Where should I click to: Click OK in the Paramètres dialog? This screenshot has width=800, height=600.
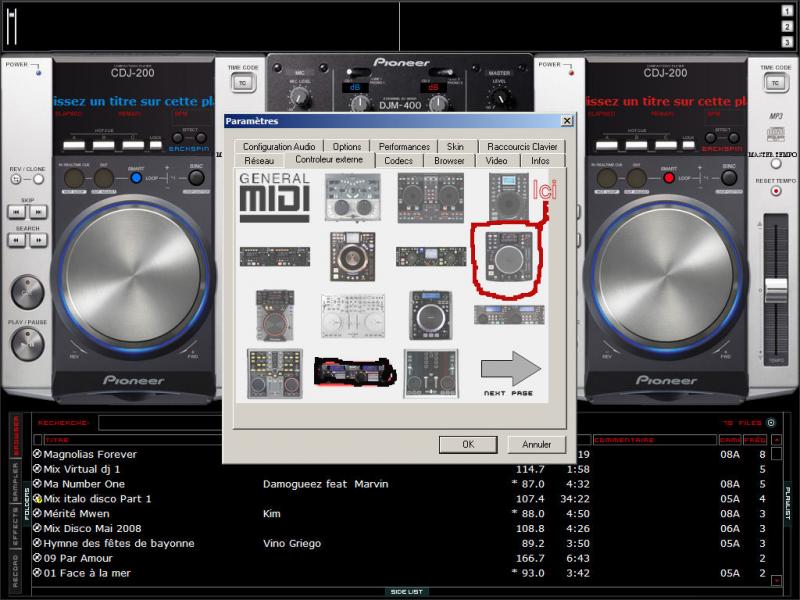click(x=467, y=444)
